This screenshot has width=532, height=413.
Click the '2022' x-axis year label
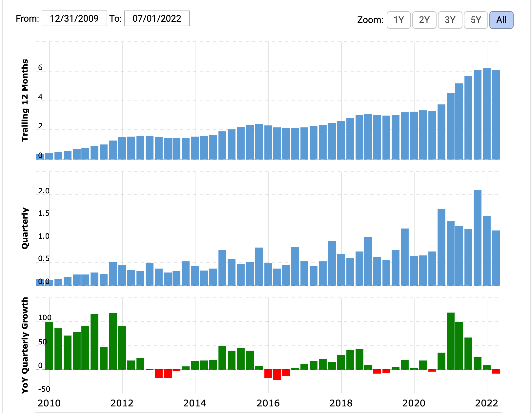(x=487, y=403)
